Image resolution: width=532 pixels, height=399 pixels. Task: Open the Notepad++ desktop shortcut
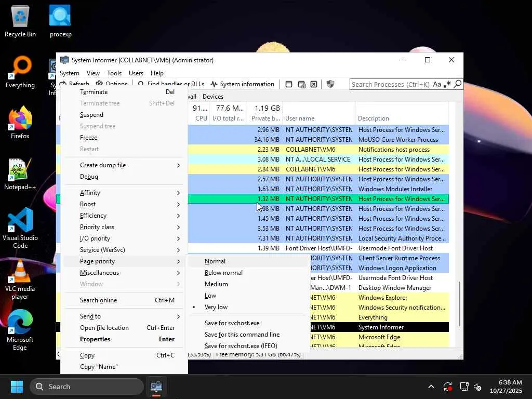[20, 174]
